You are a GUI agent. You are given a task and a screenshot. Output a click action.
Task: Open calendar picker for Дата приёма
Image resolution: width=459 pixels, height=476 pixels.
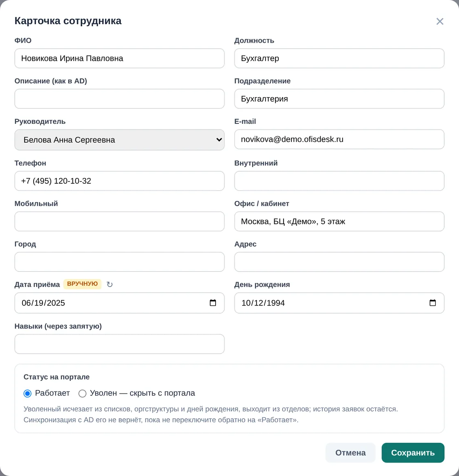pos(213,303)
